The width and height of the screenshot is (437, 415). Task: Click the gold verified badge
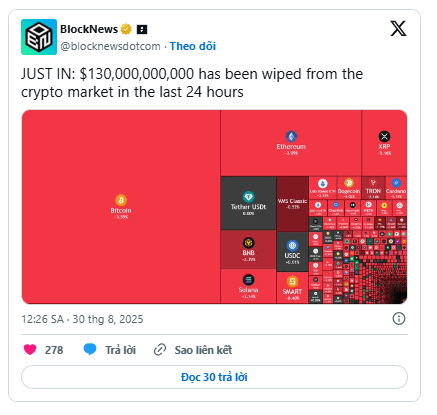[x=126, y=29]
